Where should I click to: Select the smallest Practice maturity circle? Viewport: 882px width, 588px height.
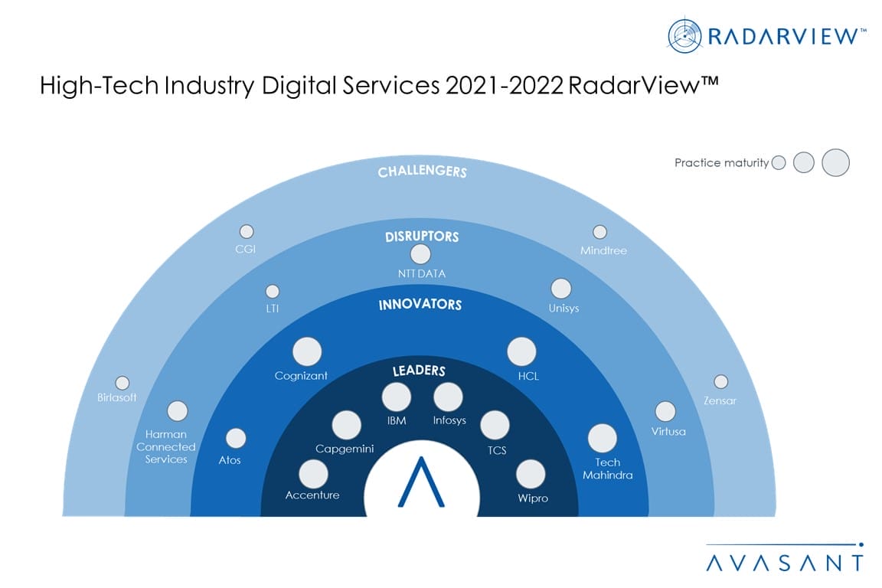(x=779, y=162)
